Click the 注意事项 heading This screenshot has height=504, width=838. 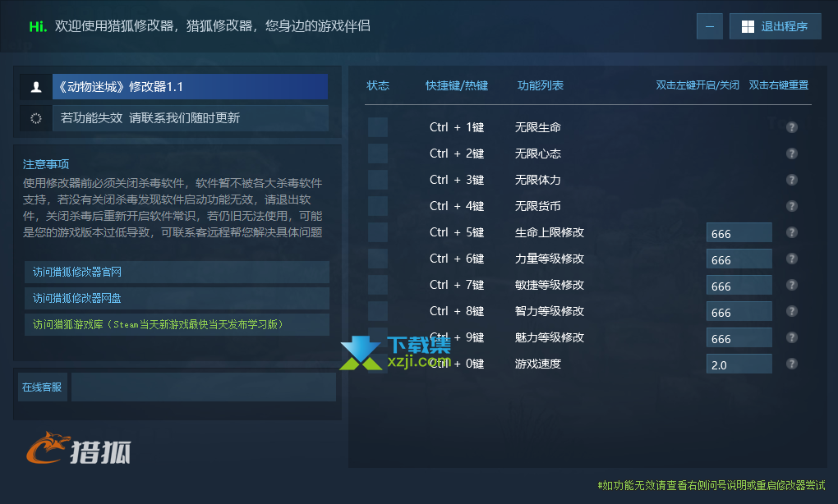46,164
